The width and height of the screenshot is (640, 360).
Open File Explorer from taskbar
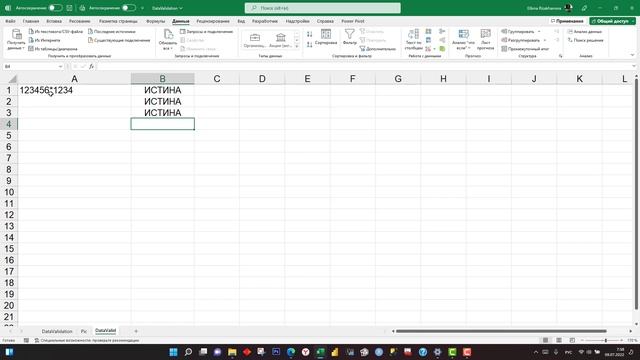point(232,352)
